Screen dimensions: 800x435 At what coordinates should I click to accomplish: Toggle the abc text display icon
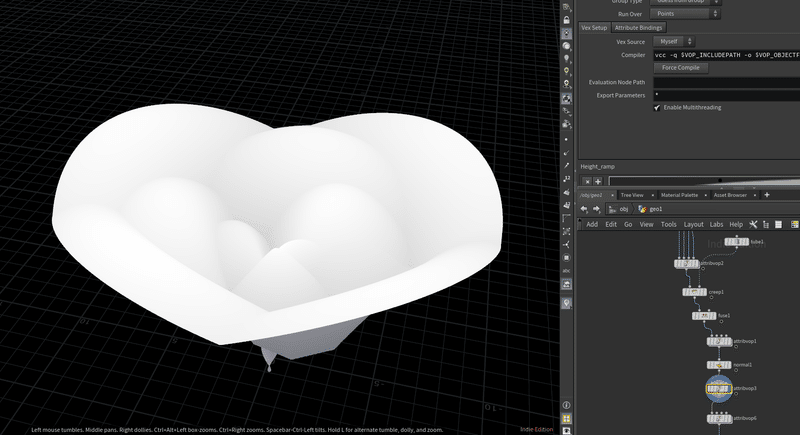[566, 271]
